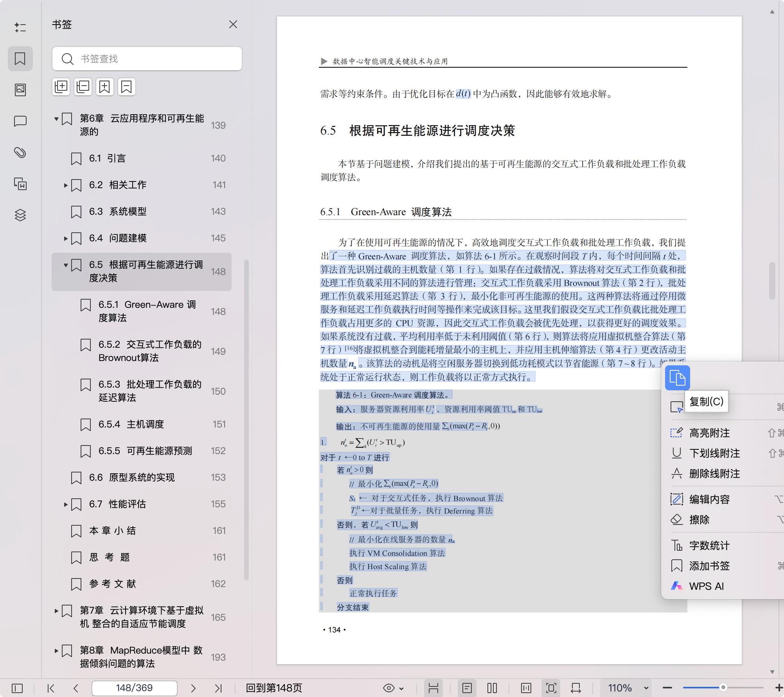Open the layers panel icon at sidebar bottom
This screenshot has width=784, height=697.
click(20, 215)
